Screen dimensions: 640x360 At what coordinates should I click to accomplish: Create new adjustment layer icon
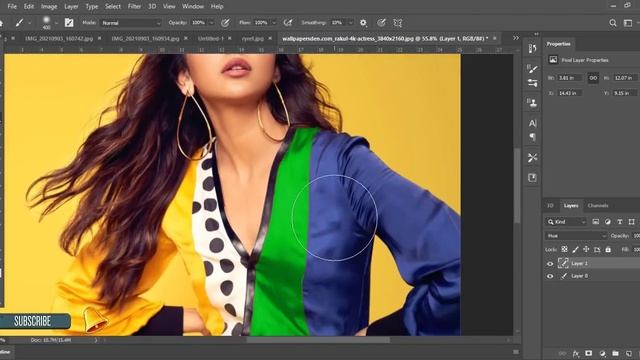coord(602,353)
